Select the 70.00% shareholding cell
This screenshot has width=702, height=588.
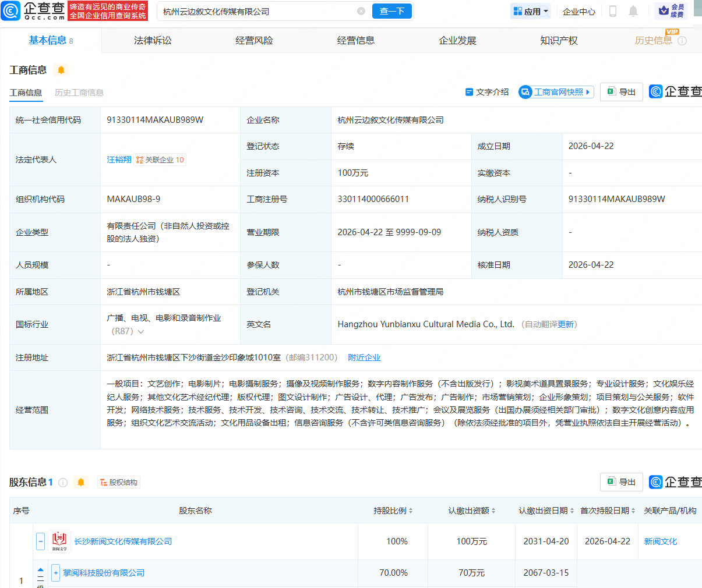coord(393,573)
